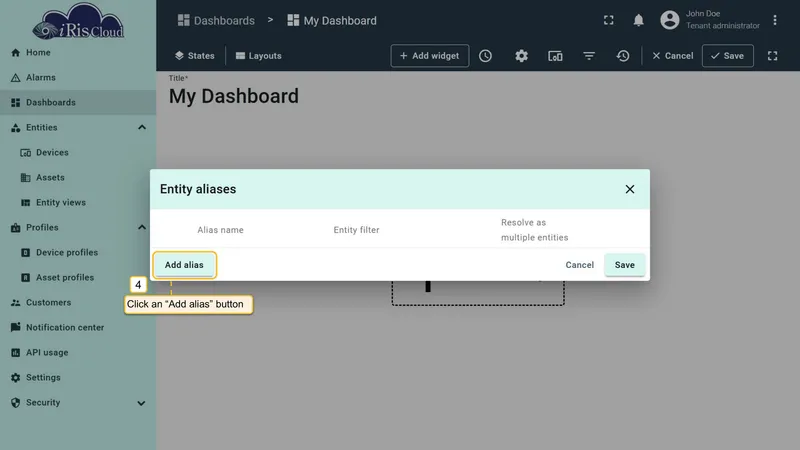Open States manager
Screen dimensions: 800x450
click(x=194, y=56)
